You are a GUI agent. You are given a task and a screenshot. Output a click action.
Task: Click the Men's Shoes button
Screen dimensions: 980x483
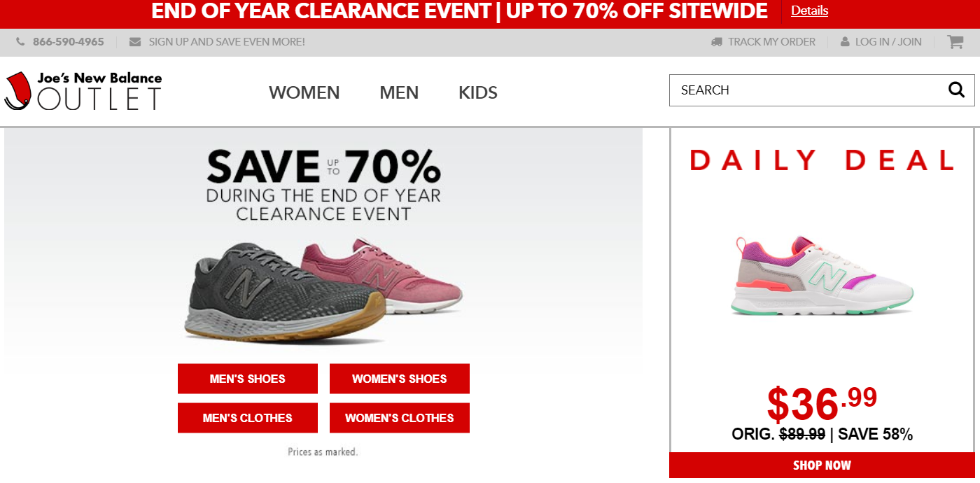point(248,379)
